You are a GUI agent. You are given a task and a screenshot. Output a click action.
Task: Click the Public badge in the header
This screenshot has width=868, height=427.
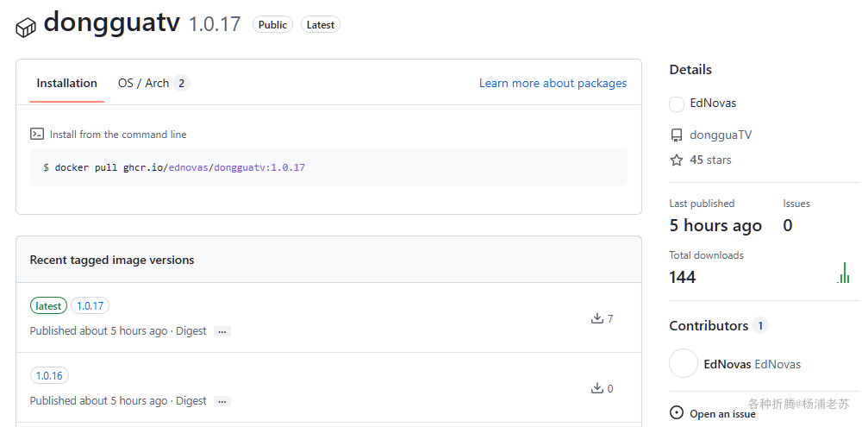pos(272,24)
